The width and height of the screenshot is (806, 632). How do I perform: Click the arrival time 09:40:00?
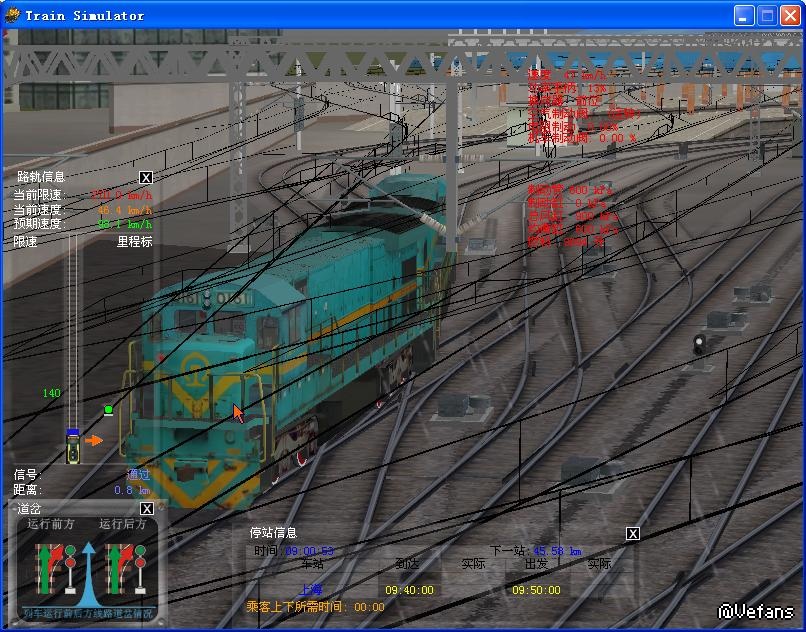pyautogui.click(x=409, y=590)
